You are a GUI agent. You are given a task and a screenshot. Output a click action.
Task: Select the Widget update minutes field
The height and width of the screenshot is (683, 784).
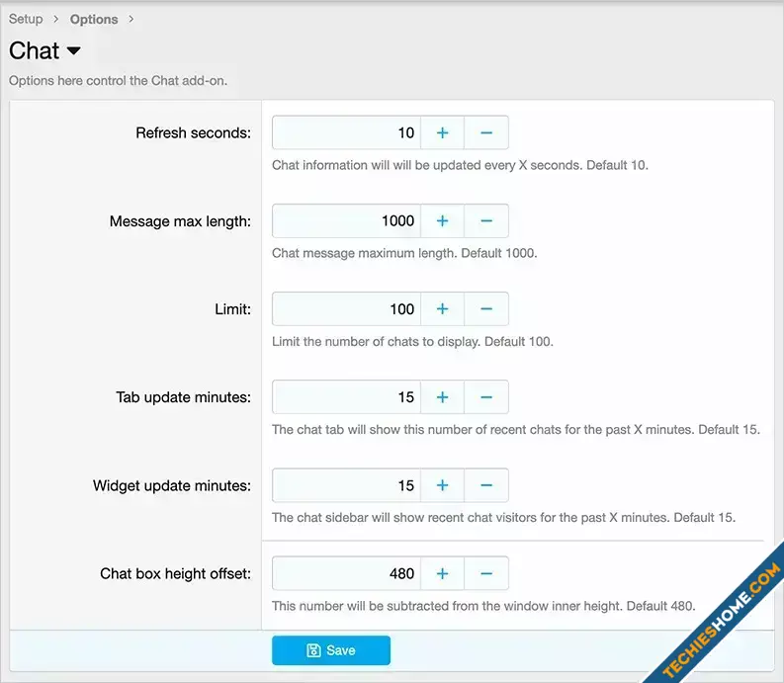346,485
